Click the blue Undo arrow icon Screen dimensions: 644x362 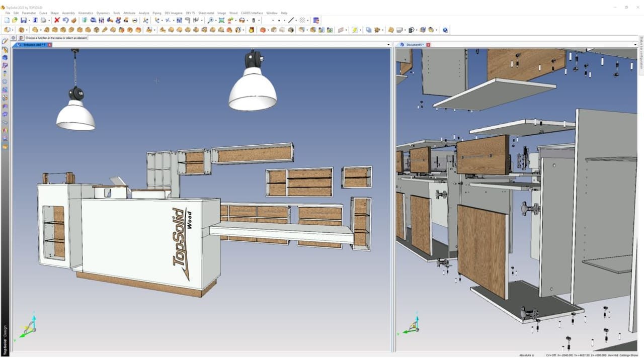click(65, 20)
